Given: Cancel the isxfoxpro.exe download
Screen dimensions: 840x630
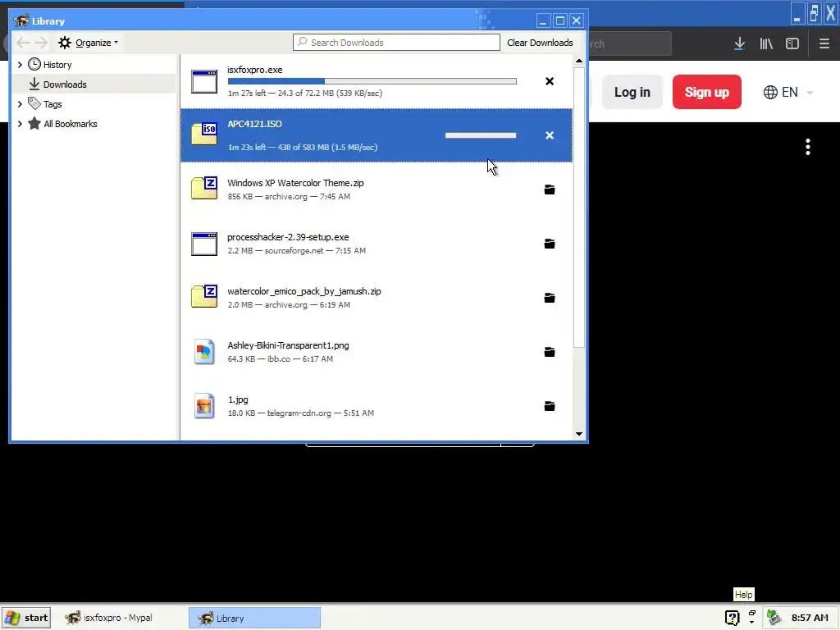Looking at the screenshot, I should pyautogui.click(x=549, y=81).
